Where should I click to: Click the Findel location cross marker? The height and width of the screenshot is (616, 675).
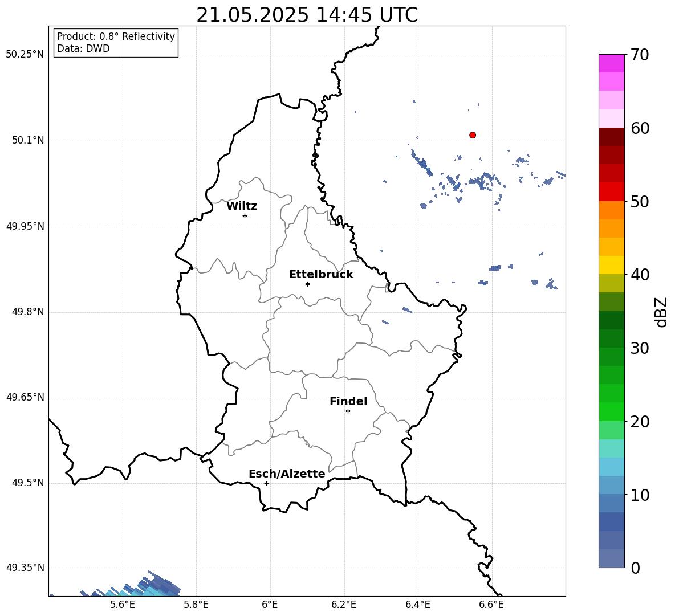[348, 411]
